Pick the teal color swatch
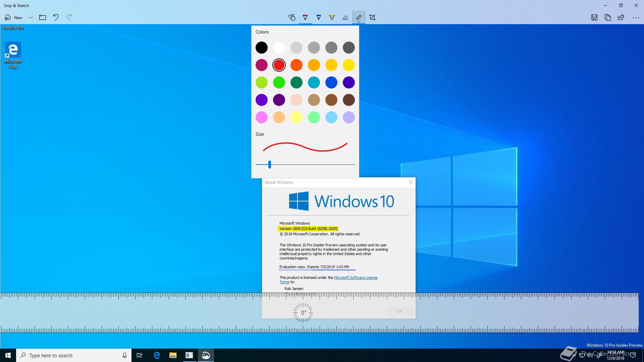Image resolution: width=644 pixels, height=362 pixels. 314,82
